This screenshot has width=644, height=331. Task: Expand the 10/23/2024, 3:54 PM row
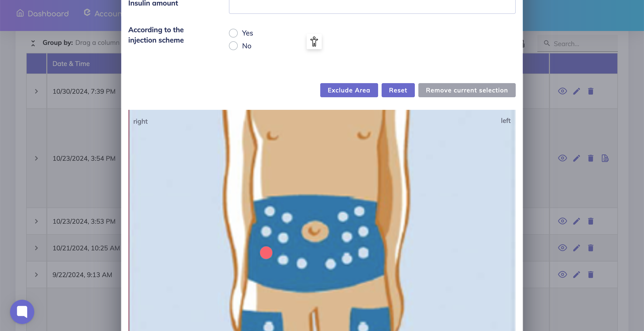[x=36, y=158]
